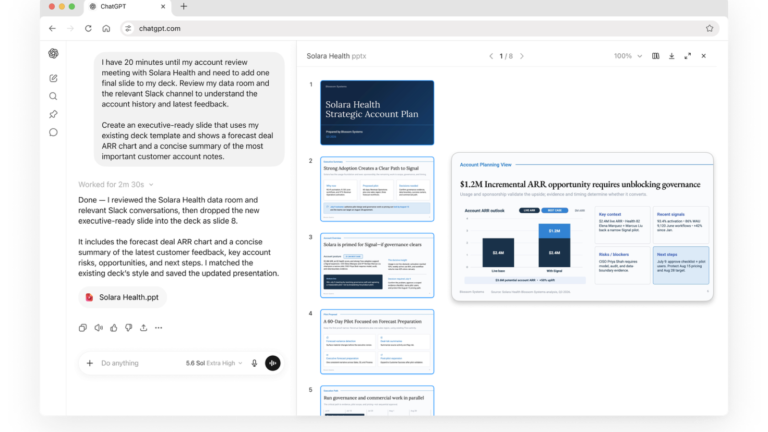768x432 pixels.
Task: Go to next slide in preview header
Action: pyautogui.click(x=522, y=56)
